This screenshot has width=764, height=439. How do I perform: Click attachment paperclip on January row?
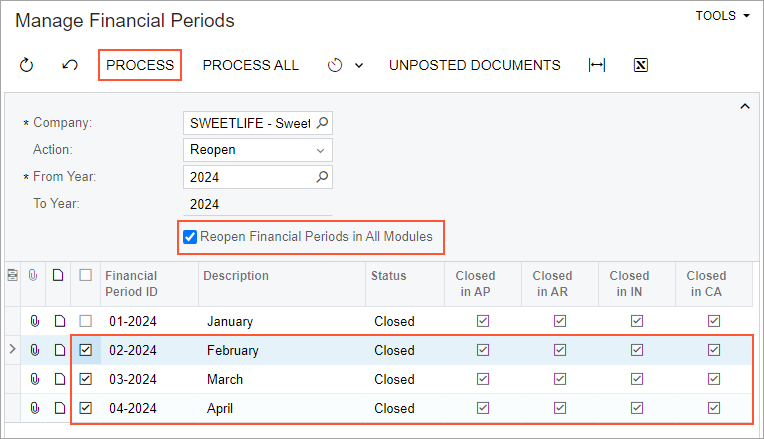[33, 321]
